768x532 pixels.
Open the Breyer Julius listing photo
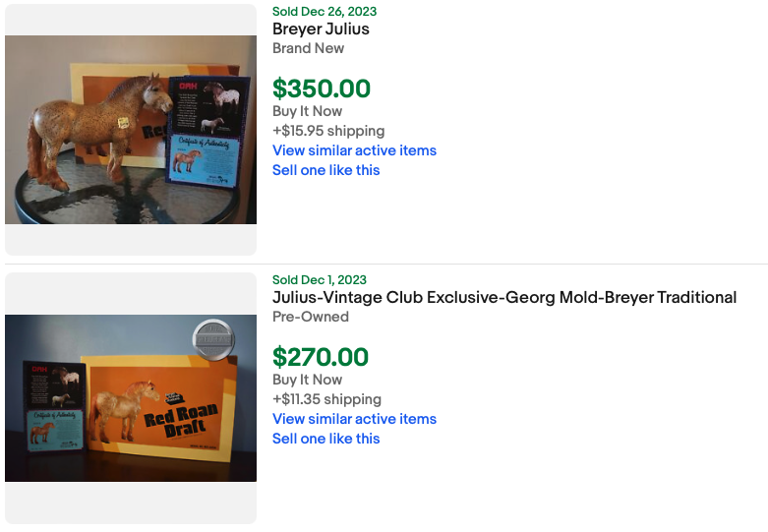(131, 130)
